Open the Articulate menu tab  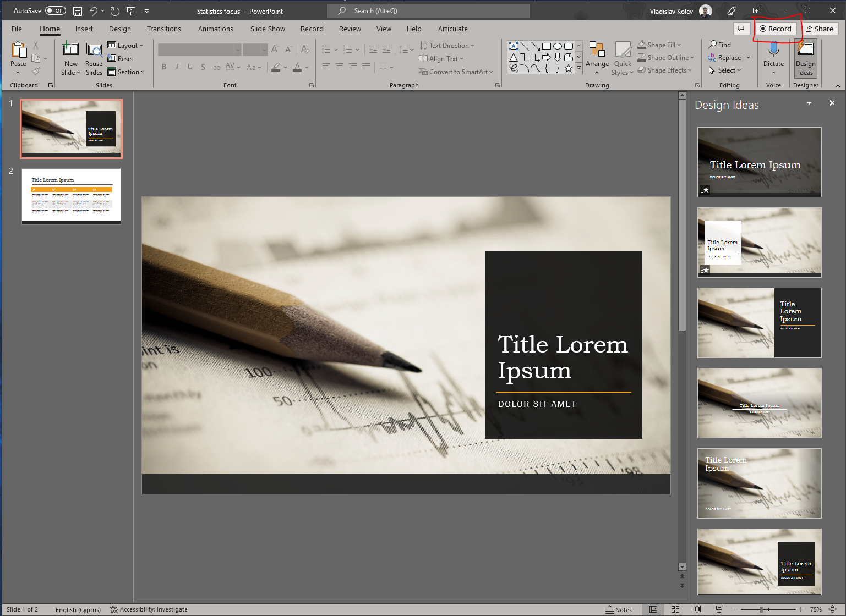pyautogui.click(x=452, y=29)
